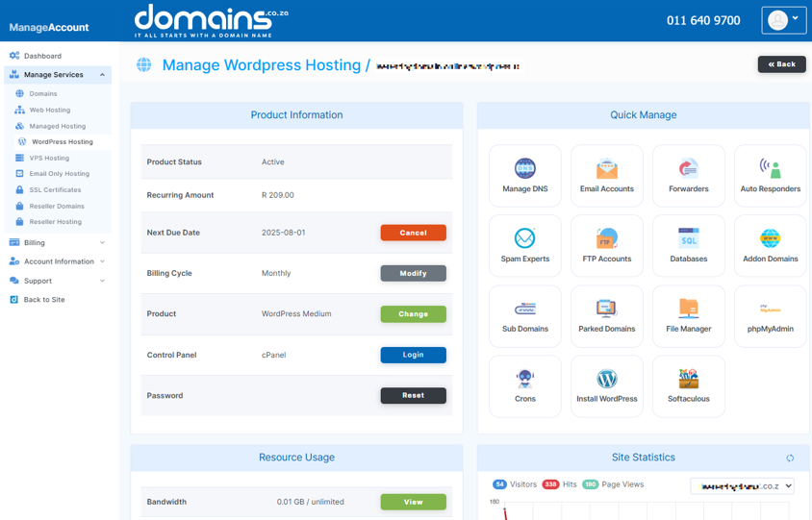Screen dimensions: 812x520
Task: Click the red Cancel button
Action: point(414,233)
